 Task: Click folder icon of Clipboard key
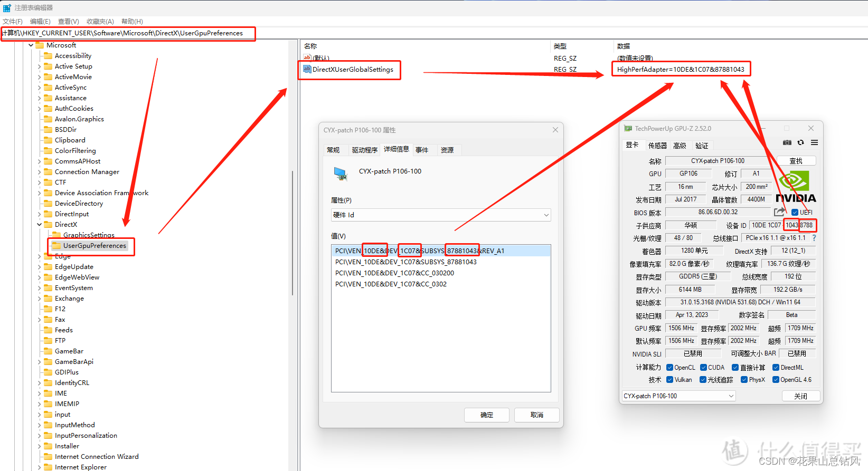(x=48, y=140)
